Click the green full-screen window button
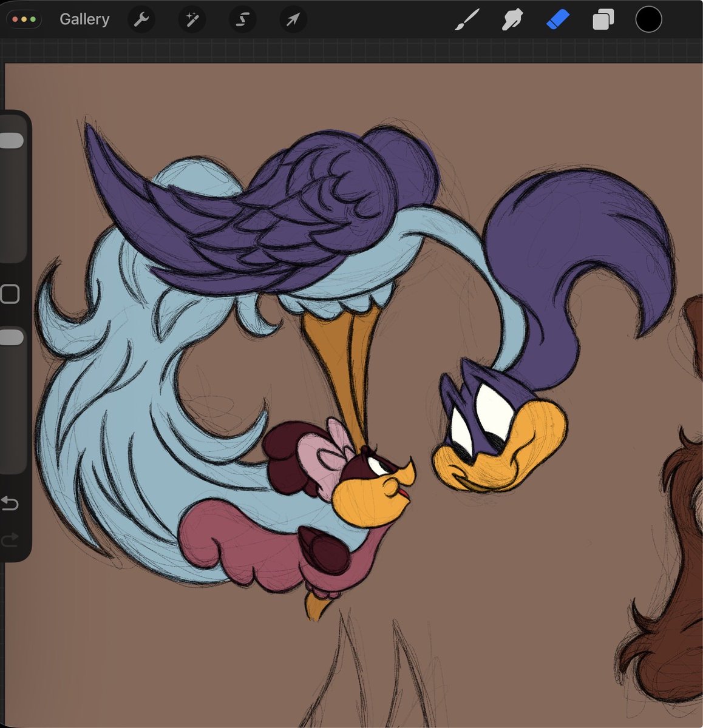This screenshot has height=728, width=703. [x=32, y=19]
